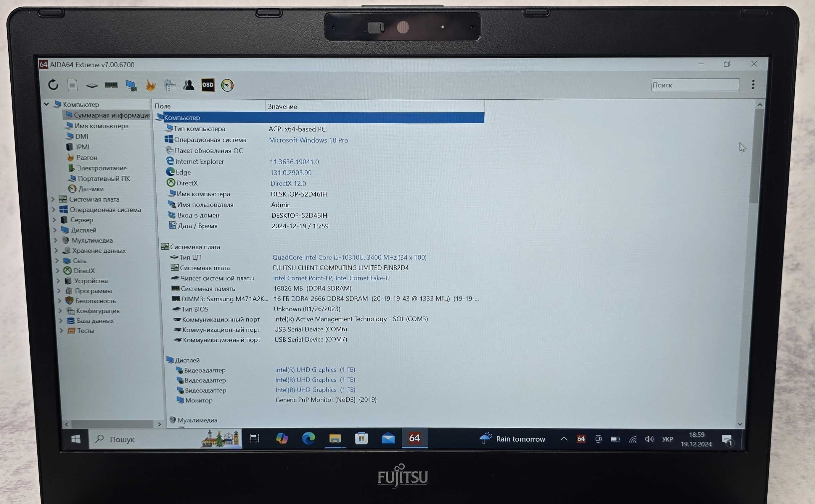Open the preferences checklist toolbar icon
This screenshot has width=815, height=504.
coord(169,85)
